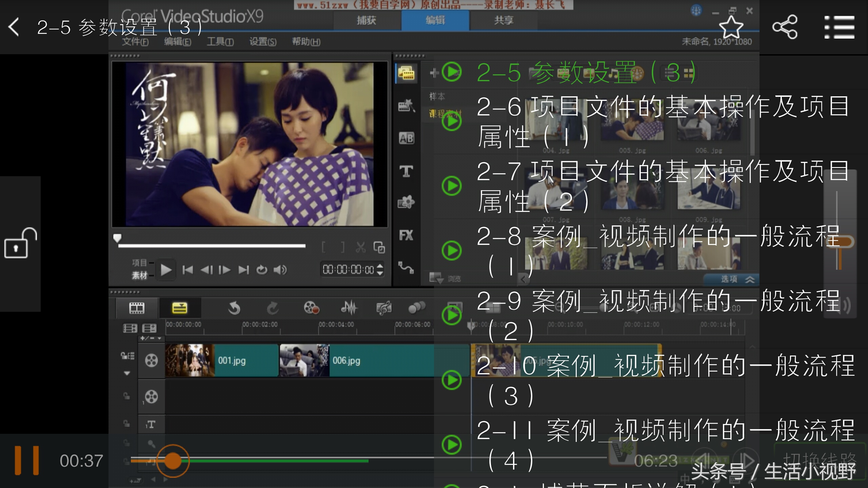868x488 pixels.
Task: Toggle the episode playlist list icon
Action: (x=840, y=27)
